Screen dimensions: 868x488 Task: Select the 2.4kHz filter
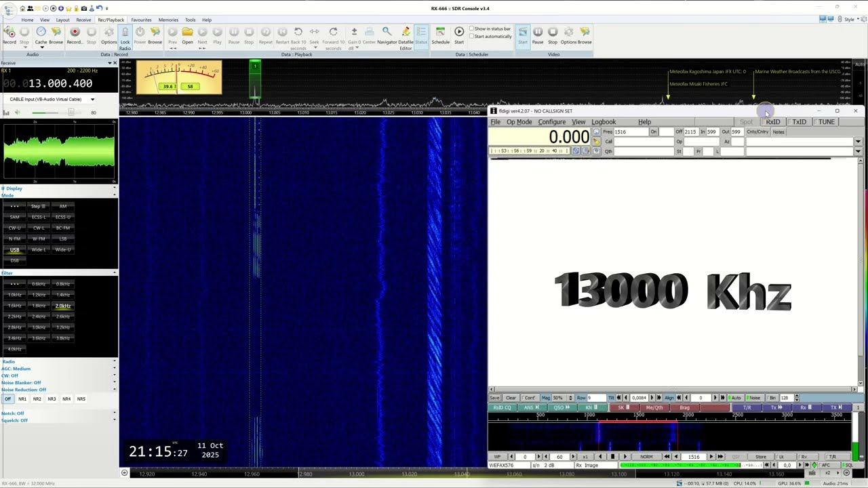click(x=39, y=317)
